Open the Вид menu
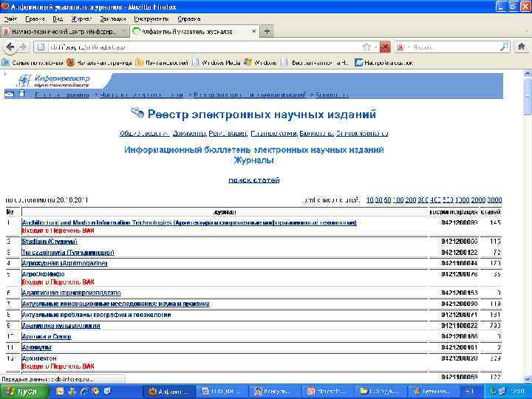Image resolution: width=532 pixels, height=399 pixels. coord(58,19)
